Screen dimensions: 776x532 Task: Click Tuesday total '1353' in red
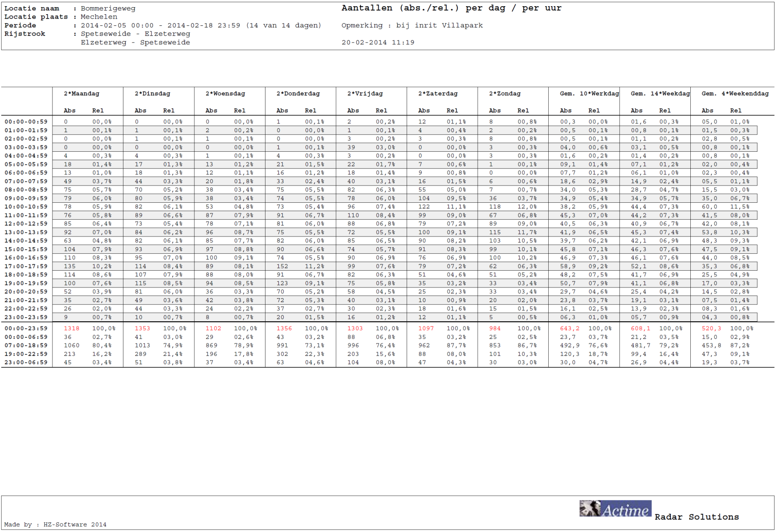coord(143,328)
